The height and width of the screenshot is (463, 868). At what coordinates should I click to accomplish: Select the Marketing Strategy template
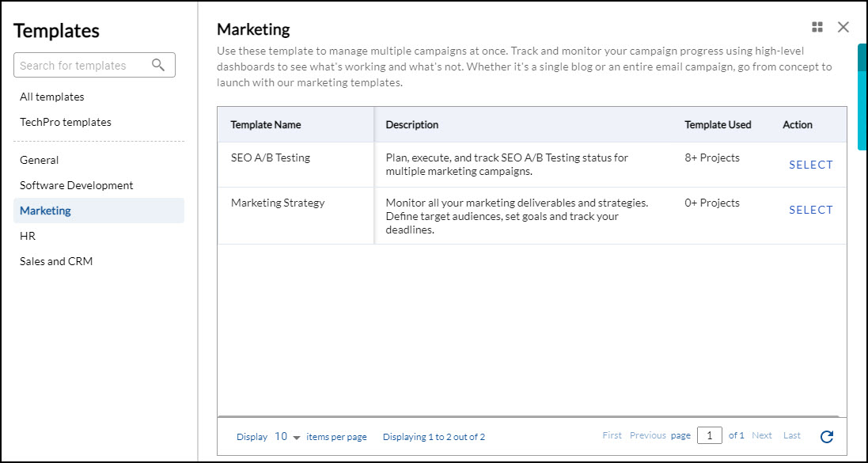tap(810, 210)
